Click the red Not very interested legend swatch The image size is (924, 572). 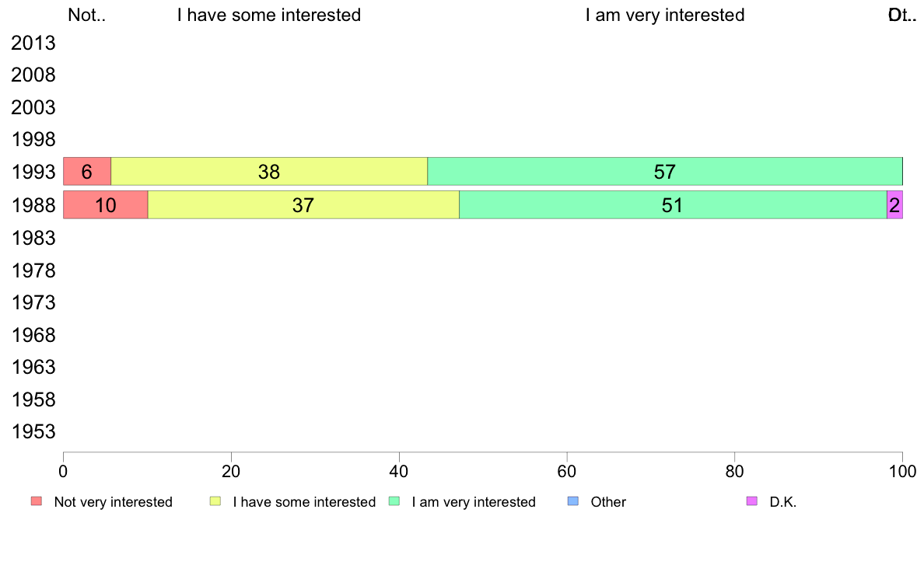coord(37,501)
